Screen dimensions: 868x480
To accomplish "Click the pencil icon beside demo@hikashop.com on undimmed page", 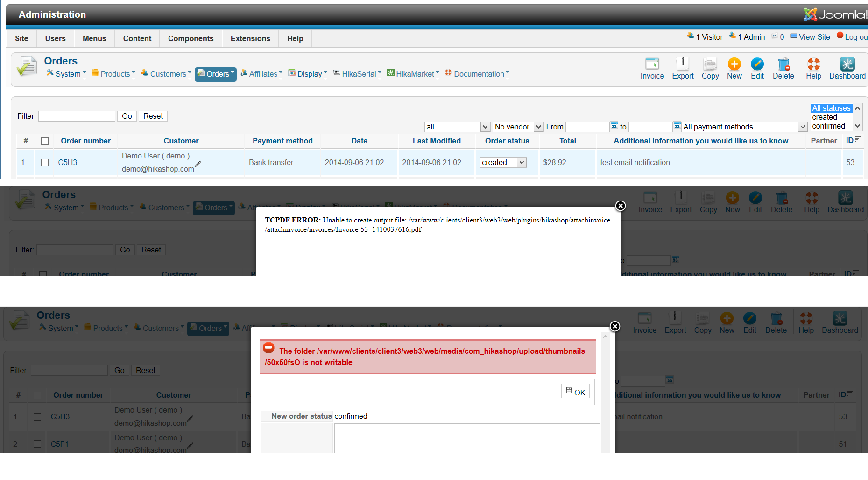I will click(x=198, y=164).
